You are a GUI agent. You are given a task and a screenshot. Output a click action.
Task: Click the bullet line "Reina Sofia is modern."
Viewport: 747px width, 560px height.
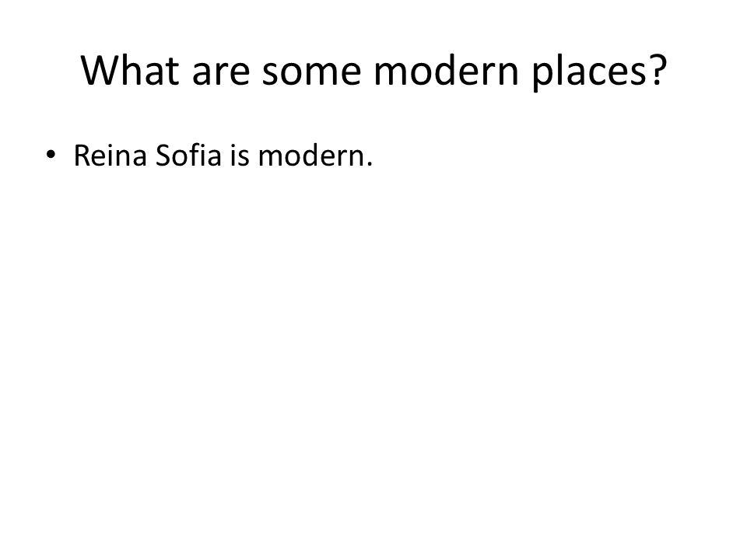223,155
